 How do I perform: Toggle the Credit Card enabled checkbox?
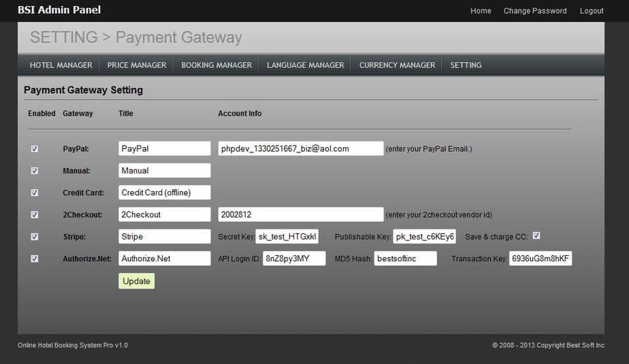[35, 193]
